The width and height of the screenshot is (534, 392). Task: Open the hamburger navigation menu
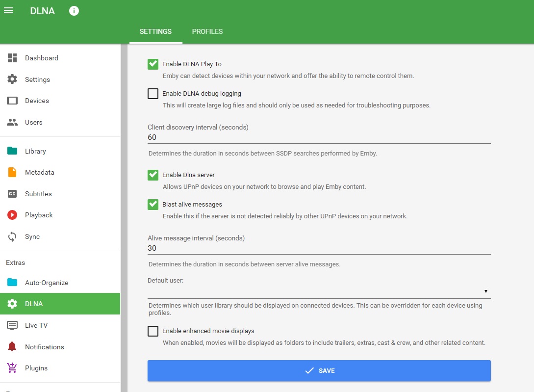click(x=8, y=11)
